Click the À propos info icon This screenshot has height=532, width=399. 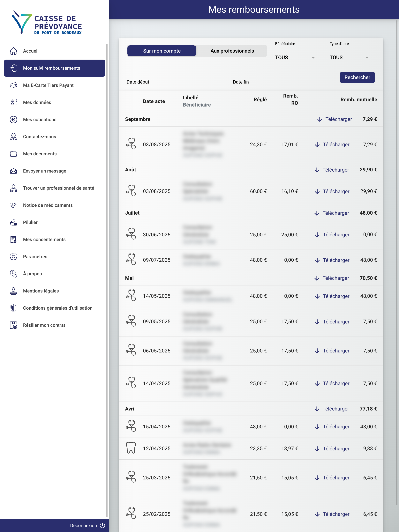[13, 274]
